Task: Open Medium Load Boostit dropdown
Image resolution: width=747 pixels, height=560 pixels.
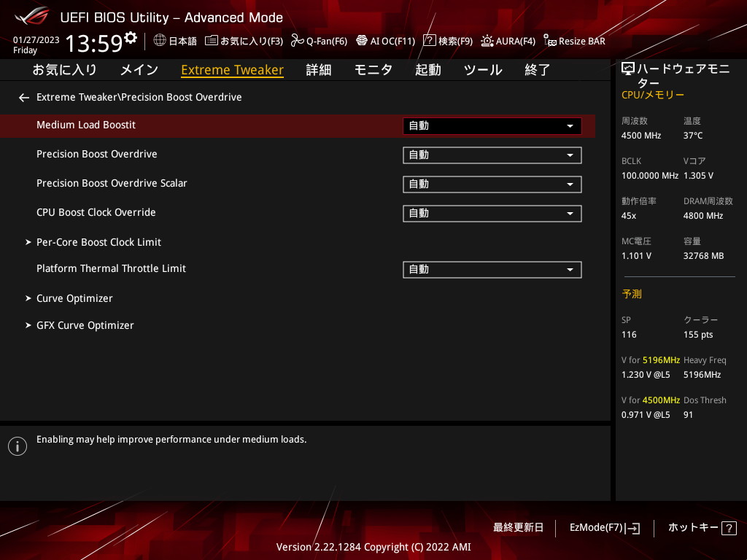Action: tap(492, 125)
